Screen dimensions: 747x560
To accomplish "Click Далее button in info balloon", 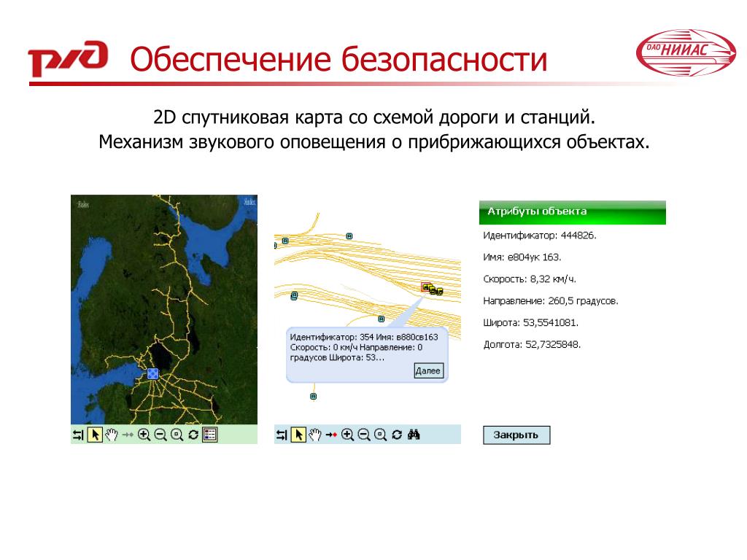I will point(428,370).
